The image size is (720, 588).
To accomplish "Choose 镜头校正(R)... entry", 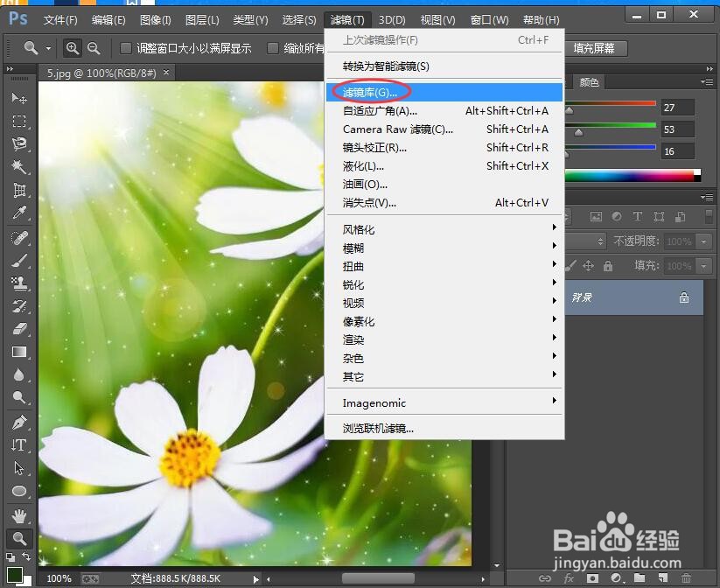I will (x=444, y=148).
